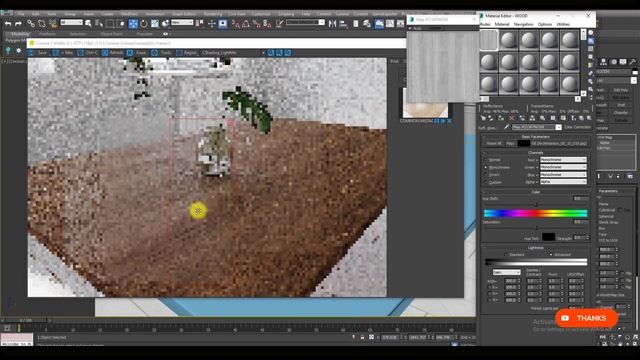Image resolution: width=640 pixels, height=360 pixels.
Task: Open the Material menu in Material Editor
Action: 502,24
